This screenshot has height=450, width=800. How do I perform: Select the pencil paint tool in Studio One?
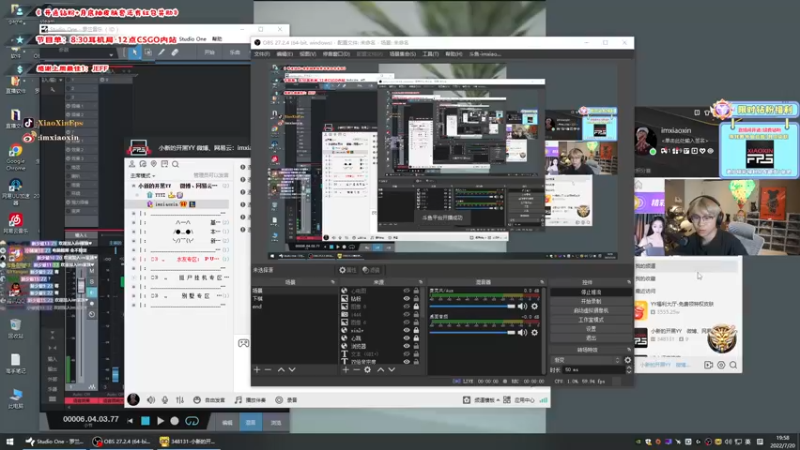161,52
